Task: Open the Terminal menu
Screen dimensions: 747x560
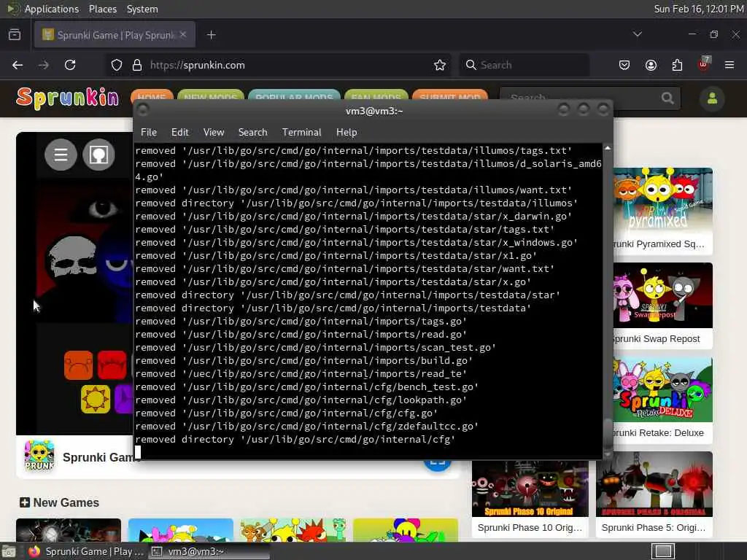Action: (x=301, y=133)
